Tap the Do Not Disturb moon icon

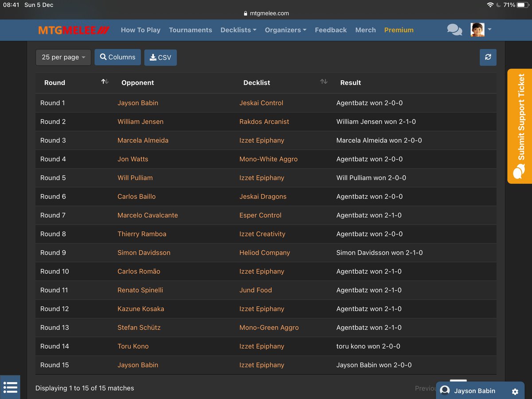coord(499,5)
